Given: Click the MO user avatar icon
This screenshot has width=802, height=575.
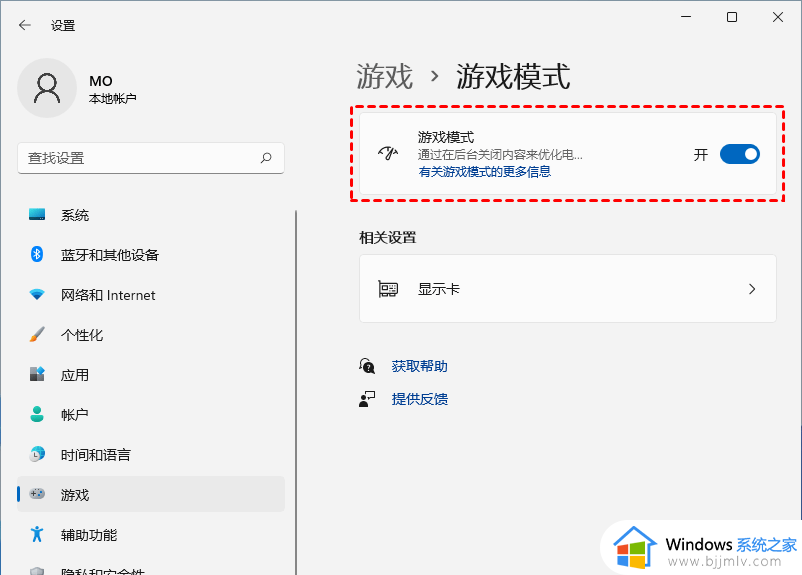Looking at the screenshot, I should 47,88.
